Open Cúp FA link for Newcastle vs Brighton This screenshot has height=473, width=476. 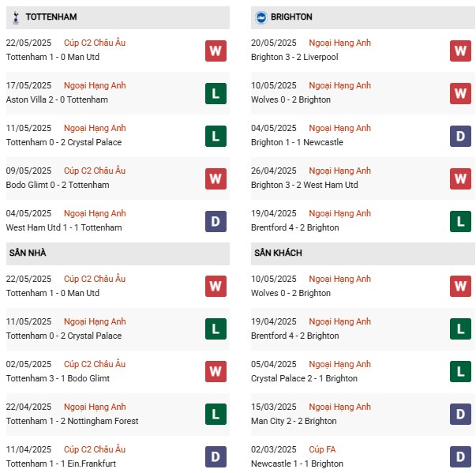(322, 449)
